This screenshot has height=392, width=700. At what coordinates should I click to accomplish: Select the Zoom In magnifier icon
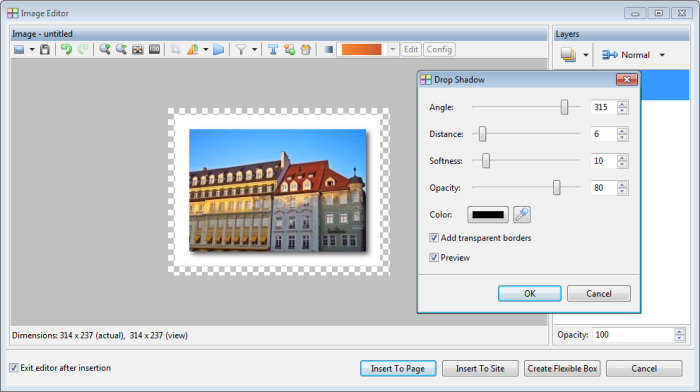(105, 49)
